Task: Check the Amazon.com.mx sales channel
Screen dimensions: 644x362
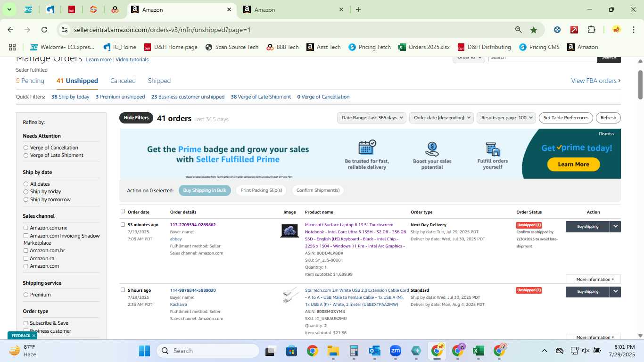Action: click(x=26, y=228)
